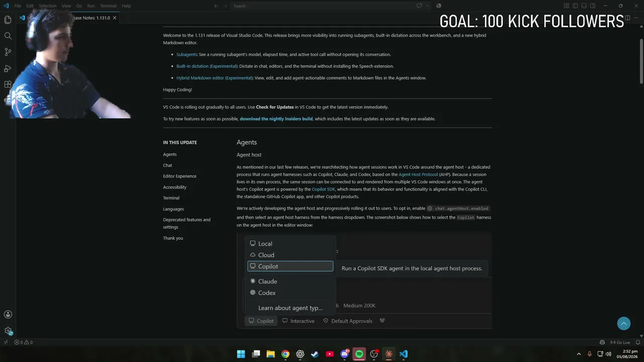Select the Release Notes 1.131.0 tab
This screenshot has width=644, height=362.
(68, 18)
